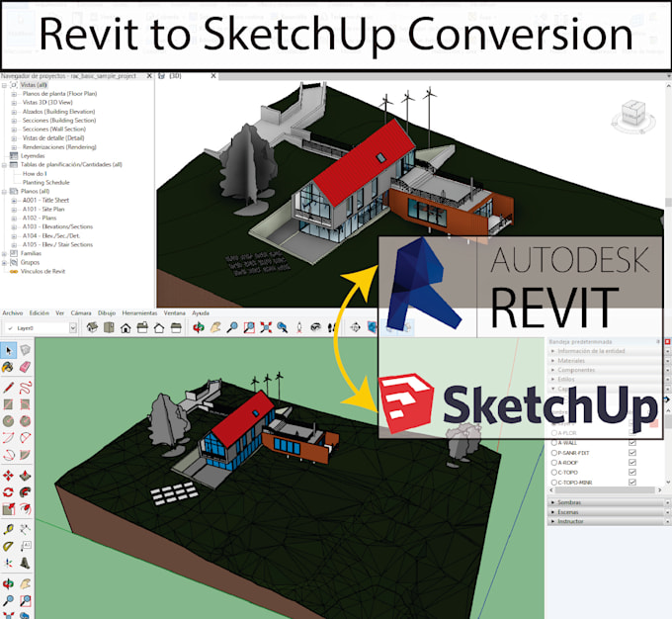Image resolution: width=672 pixels, height=619 pixels.
Task: Set C-TOPO as the active layer
Action: click(553, 473)
